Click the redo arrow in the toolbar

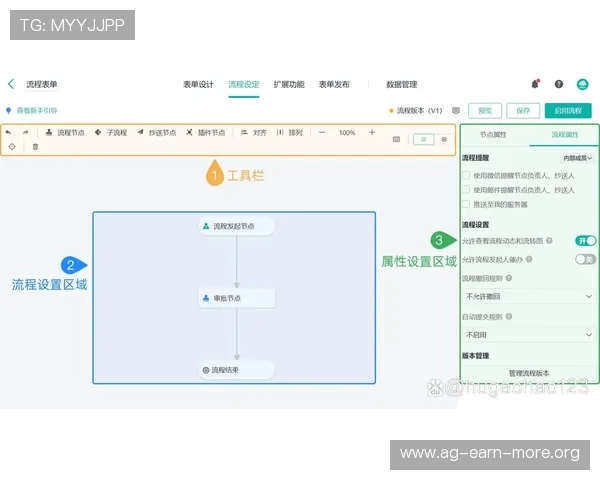click(x=25, y=132)
